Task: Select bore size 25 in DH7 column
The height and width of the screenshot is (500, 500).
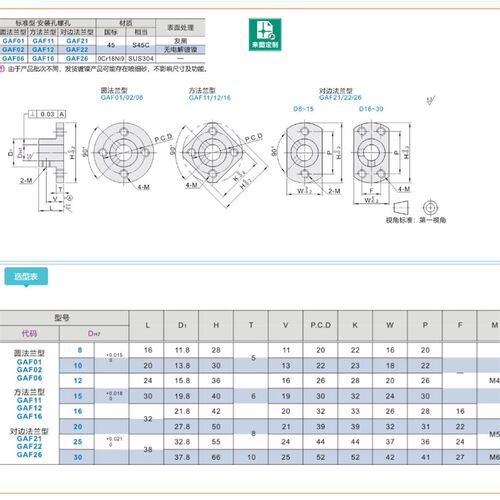Action: (78, 442)
